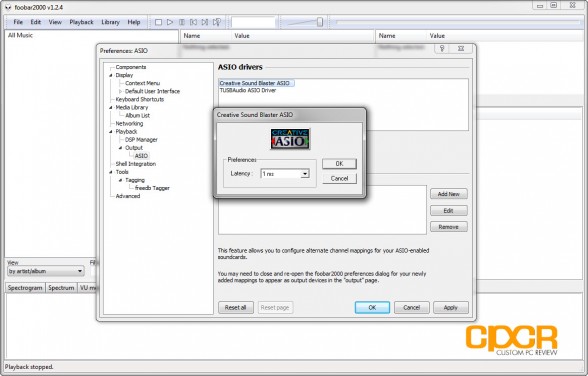Click the Stop playback toolbar icon
This screenshot has width=588, height=376.
158,22
